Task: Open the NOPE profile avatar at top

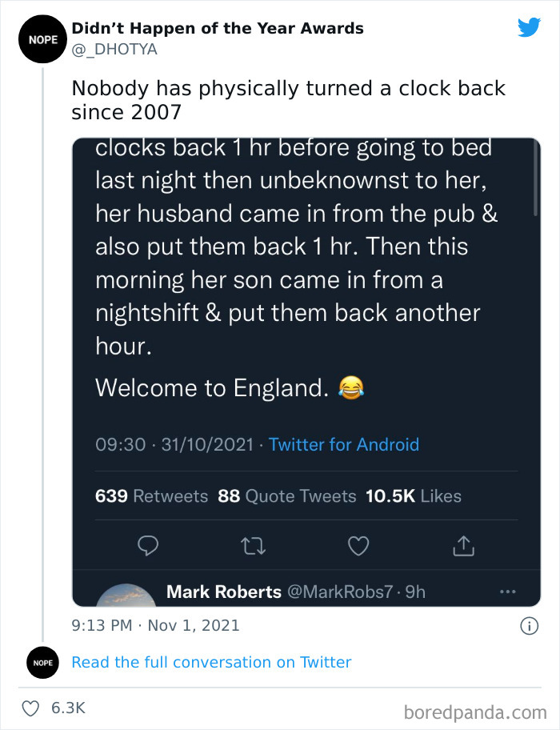Action: click(42, 38)
